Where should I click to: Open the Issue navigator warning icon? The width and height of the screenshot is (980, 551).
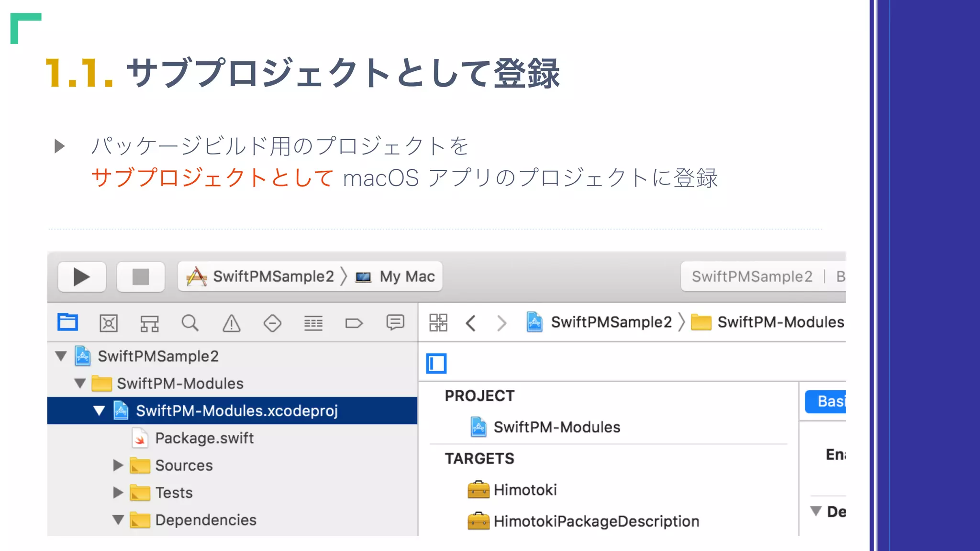[231, 323]
